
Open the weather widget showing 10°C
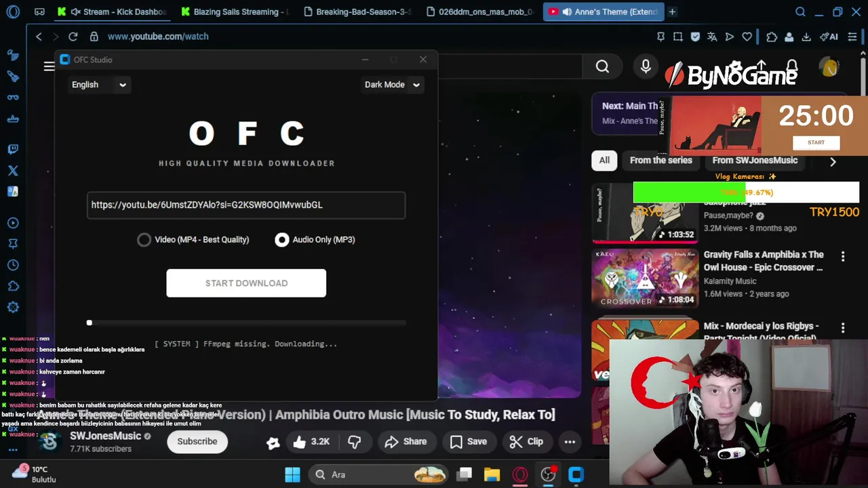click(35, 474)
